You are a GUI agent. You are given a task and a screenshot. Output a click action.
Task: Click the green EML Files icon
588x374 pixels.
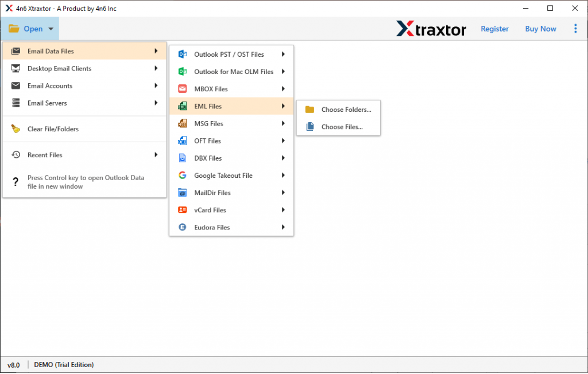coord(183,106)
